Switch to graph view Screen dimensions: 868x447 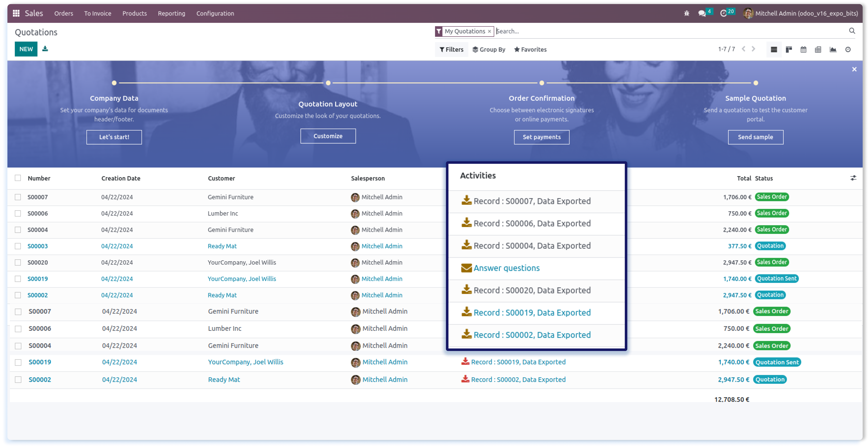click(833, 50)
